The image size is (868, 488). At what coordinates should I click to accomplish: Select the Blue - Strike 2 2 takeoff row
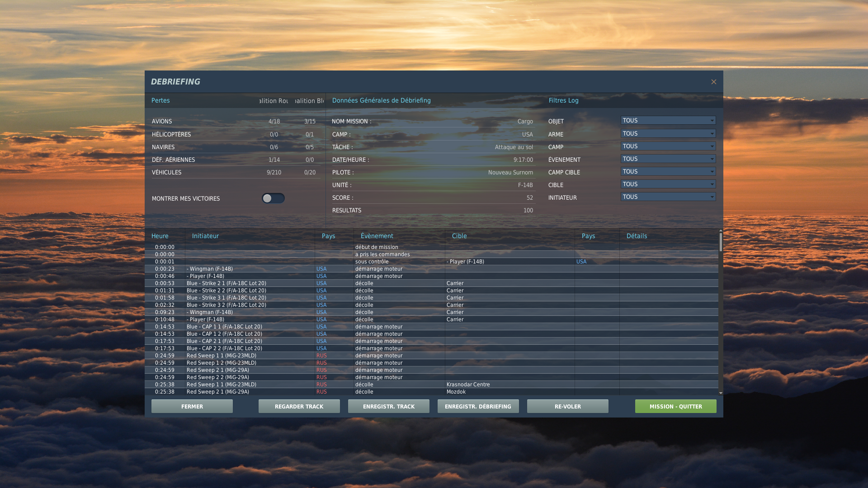[x=431, y=291]
